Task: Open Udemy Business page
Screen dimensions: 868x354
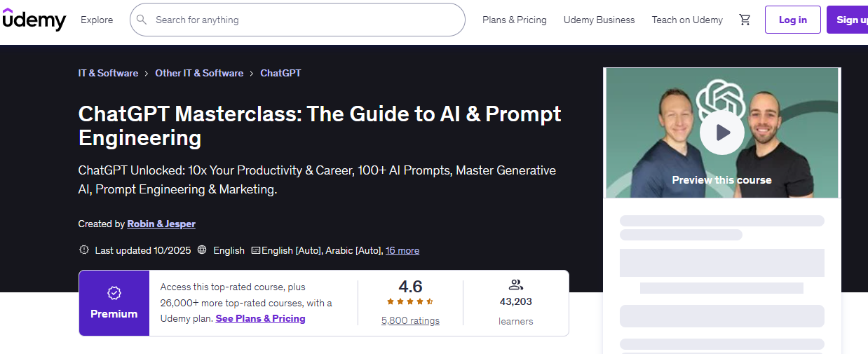Action: pos(599,20)
